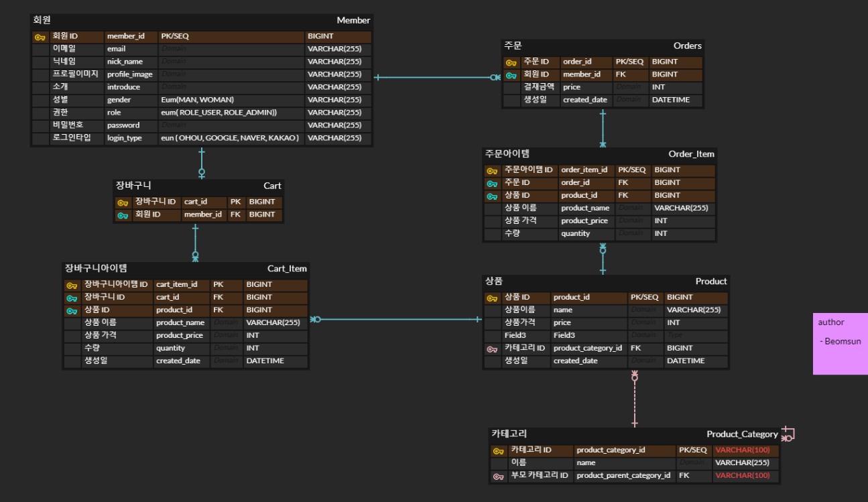
Task: Click the red VARCHAR(100) type of product_category_id
Action: pos(744,450)
